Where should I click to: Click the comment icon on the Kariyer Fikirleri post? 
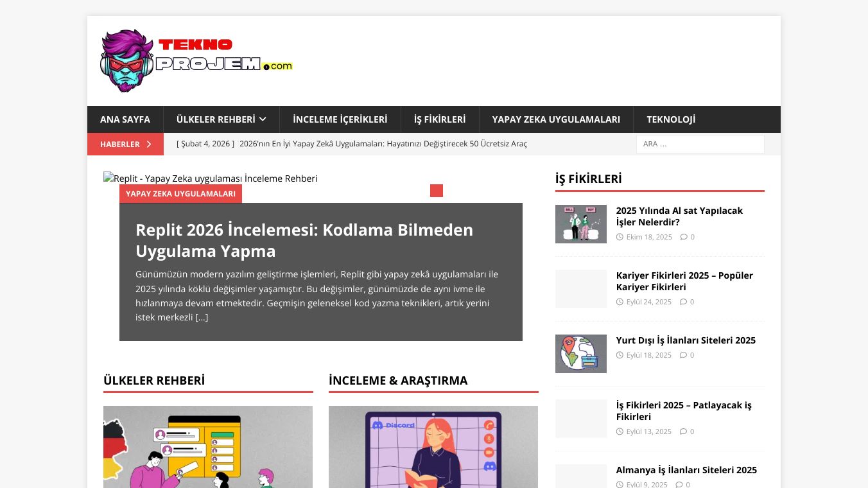click(x=683, y=302)
